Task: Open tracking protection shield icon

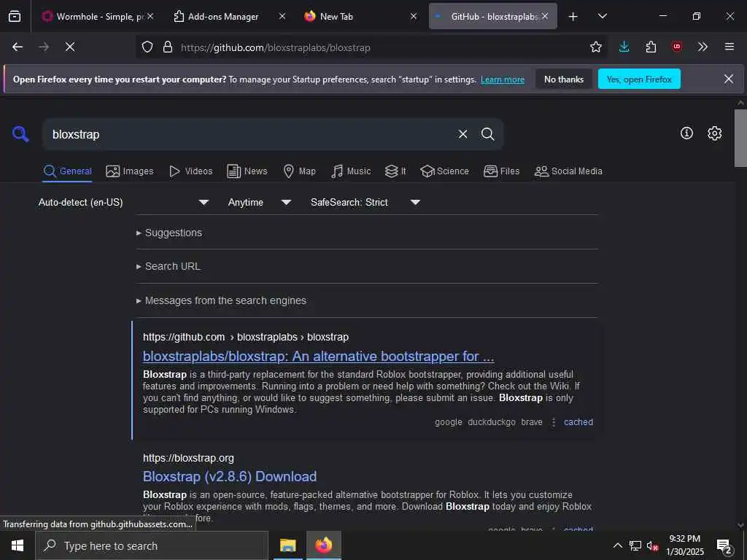Action: (147, 47)
